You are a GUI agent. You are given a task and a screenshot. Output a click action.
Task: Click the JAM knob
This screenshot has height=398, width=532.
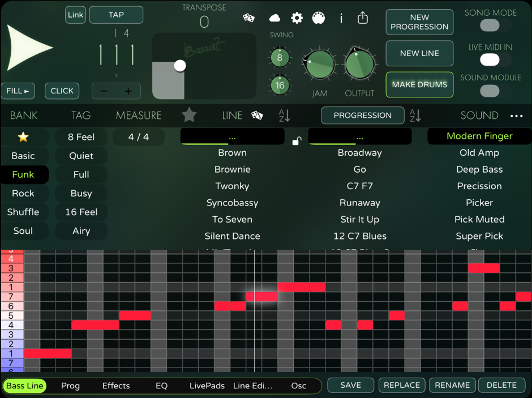click(319, 65)
